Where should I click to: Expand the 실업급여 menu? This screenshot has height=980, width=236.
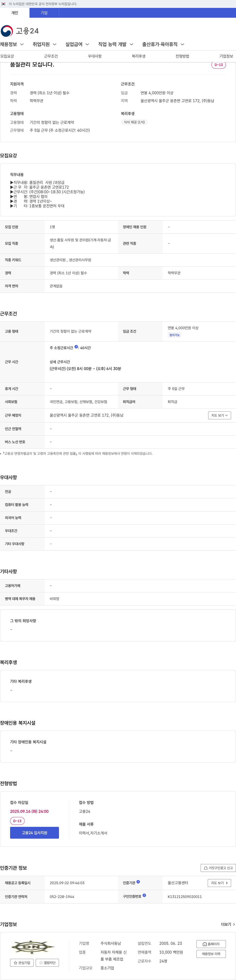click(x=77, y=45)
